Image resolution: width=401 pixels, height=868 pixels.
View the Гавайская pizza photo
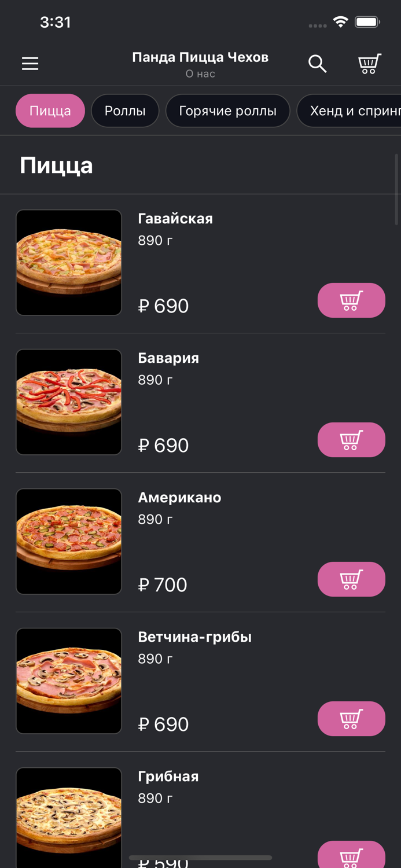pos(68,262)
